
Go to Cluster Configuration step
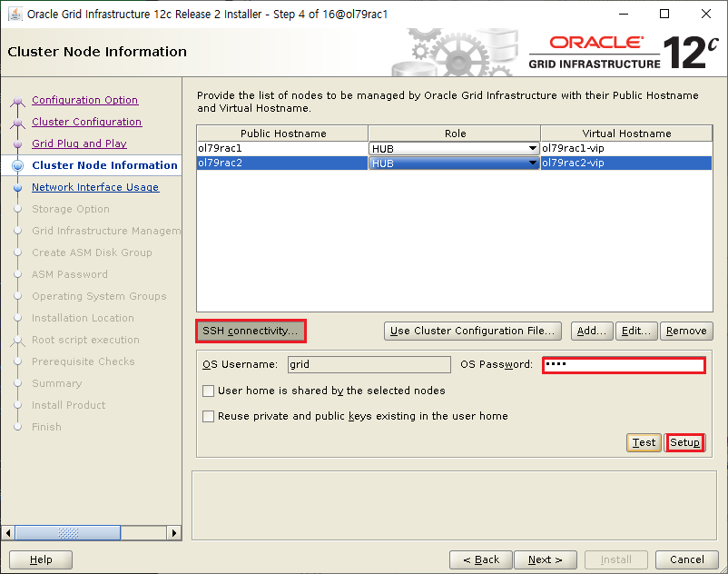[x=87, y=122]
